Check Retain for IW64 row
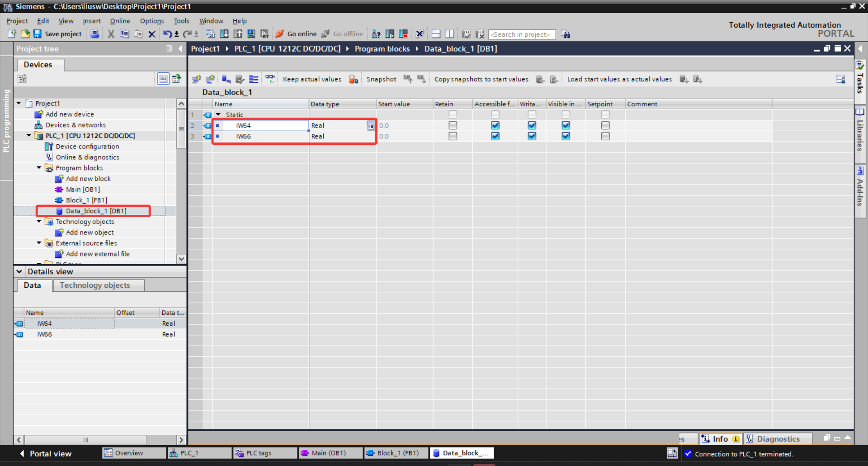 [453, 125]
